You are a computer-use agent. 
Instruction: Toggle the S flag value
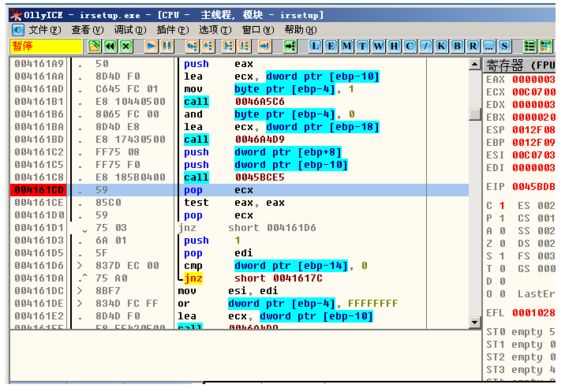click(502, 256)
